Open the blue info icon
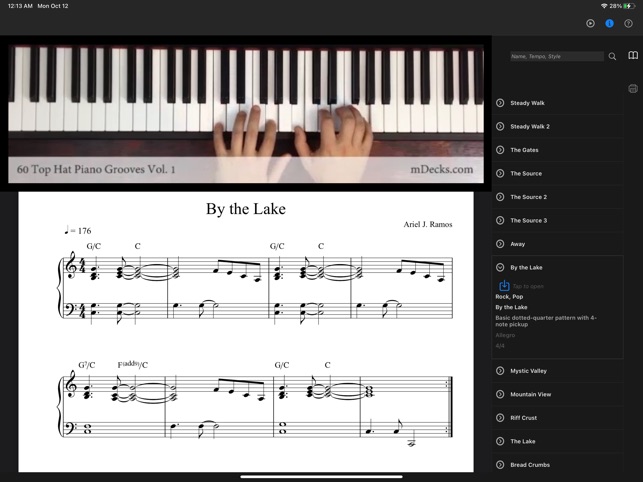Viewport: 643px width, 482px height. point(609,23)
